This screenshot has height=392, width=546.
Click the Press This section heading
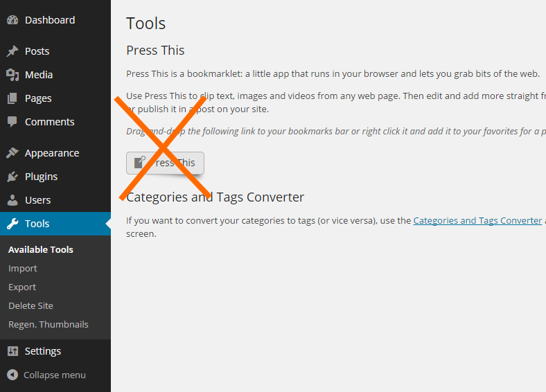[x=155, y=50]
